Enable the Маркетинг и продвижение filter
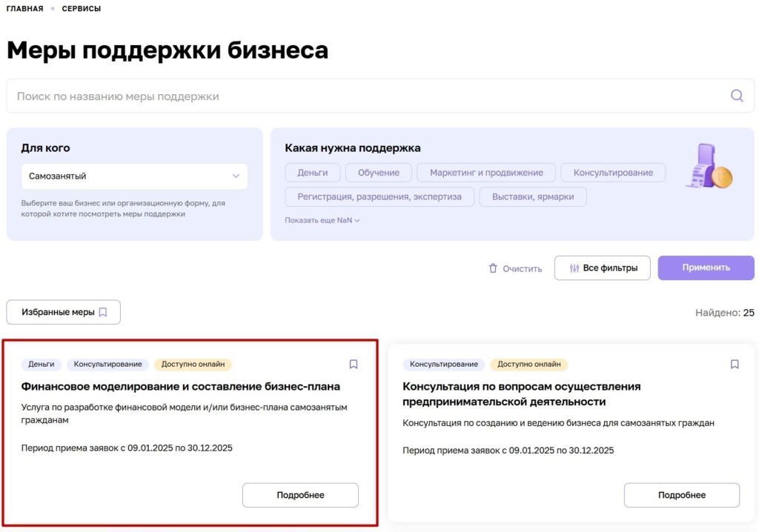This screenshot has width=759, height=532. [x=486, y=173]
